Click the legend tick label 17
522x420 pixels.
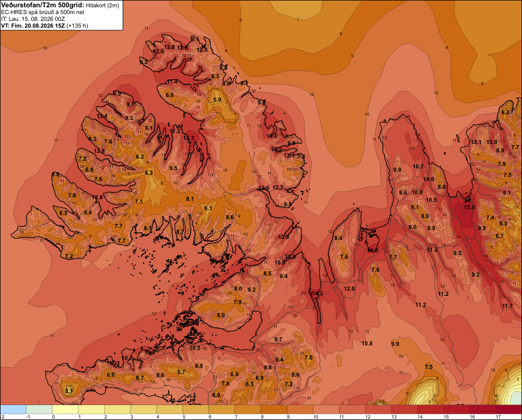pos(498,417)
